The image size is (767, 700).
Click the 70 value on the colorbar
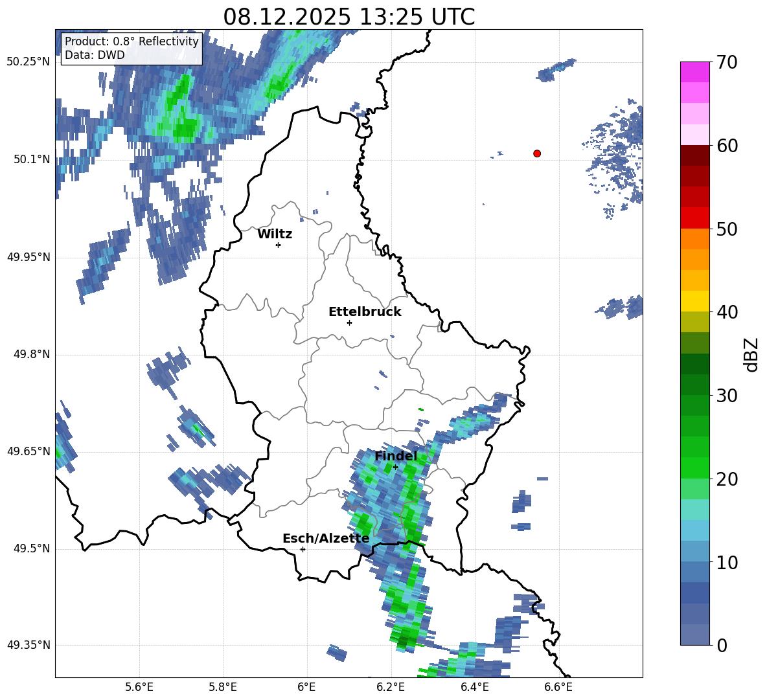tap(727, 62)
